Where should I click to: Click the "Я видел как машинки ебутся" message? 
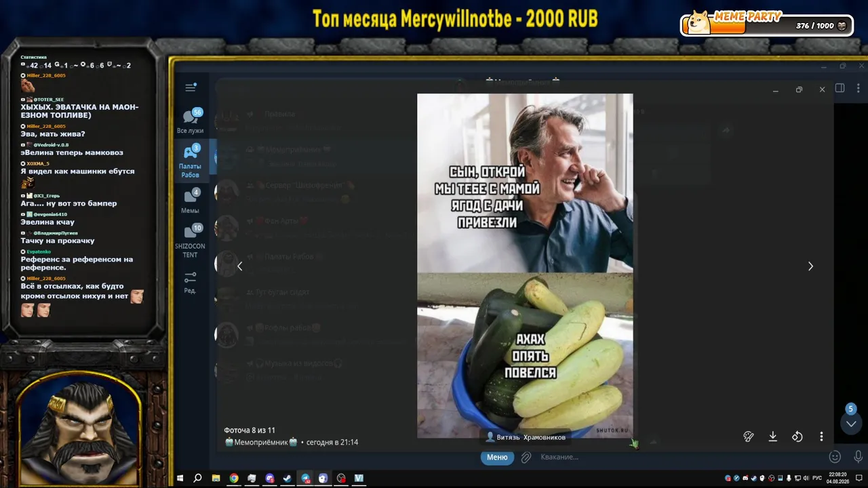77,171
